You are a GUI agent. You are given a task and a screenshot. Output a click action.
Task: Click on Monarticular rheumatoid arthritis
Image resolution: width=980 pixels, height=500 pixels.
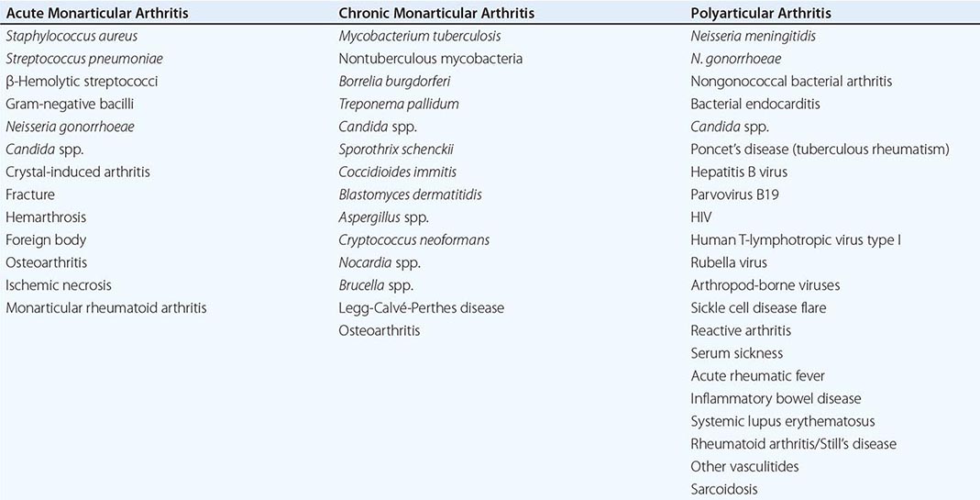click(106, 307)
